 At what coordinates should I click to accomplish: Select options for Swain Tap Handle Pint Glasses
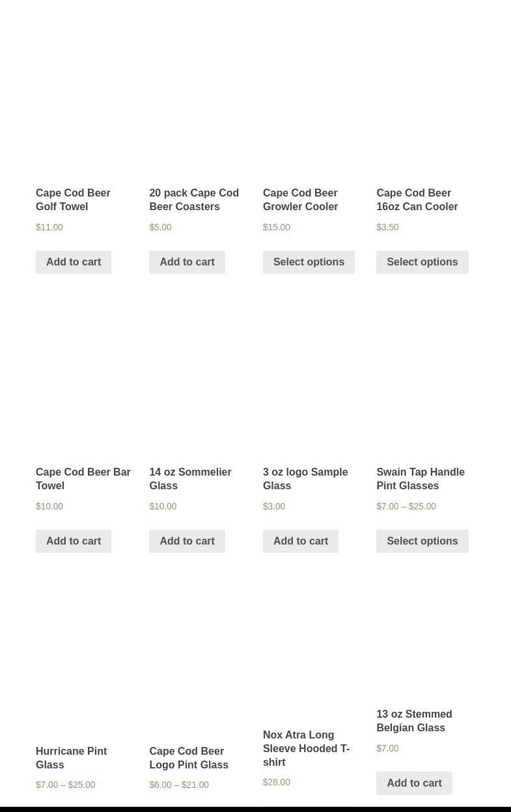422,541
